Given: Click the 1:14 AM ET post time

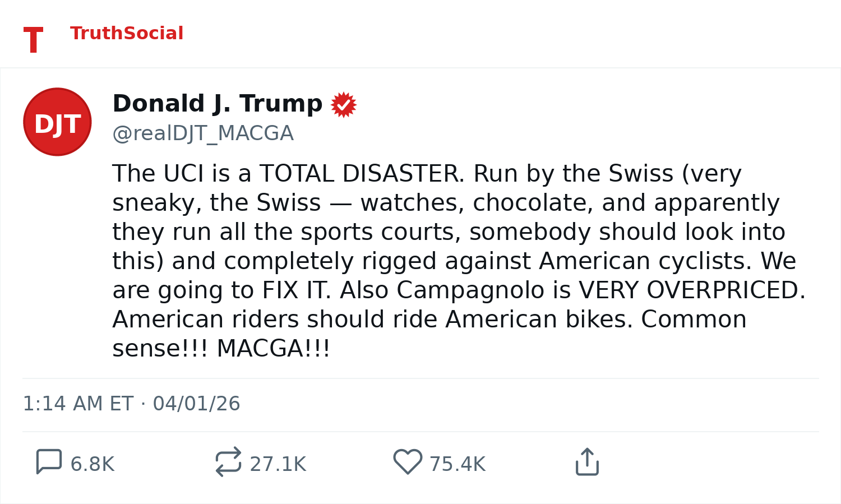Looking at the screenshot, I should click(x=78, y=404).
